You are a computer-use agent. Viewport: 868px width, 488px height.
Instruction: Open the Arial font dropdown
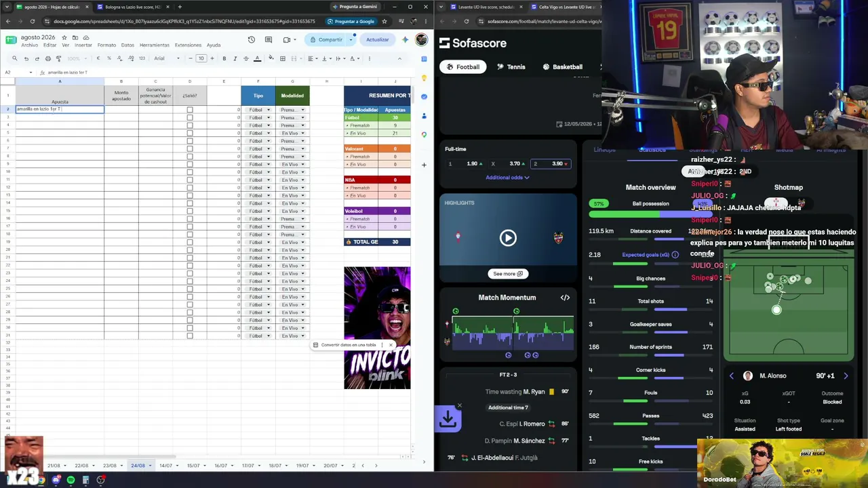pyautogui.click(x=165, y=58)
